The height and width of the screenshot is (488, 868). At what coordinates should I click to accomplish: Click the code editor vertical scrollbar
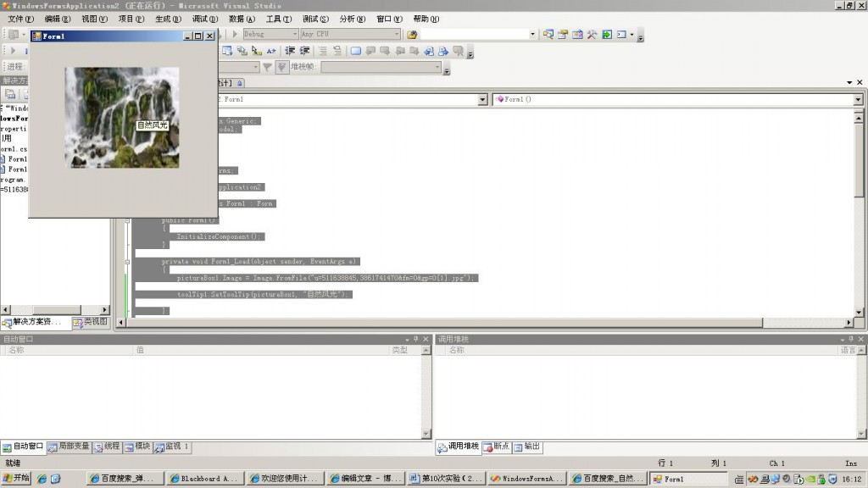point(859,214)
